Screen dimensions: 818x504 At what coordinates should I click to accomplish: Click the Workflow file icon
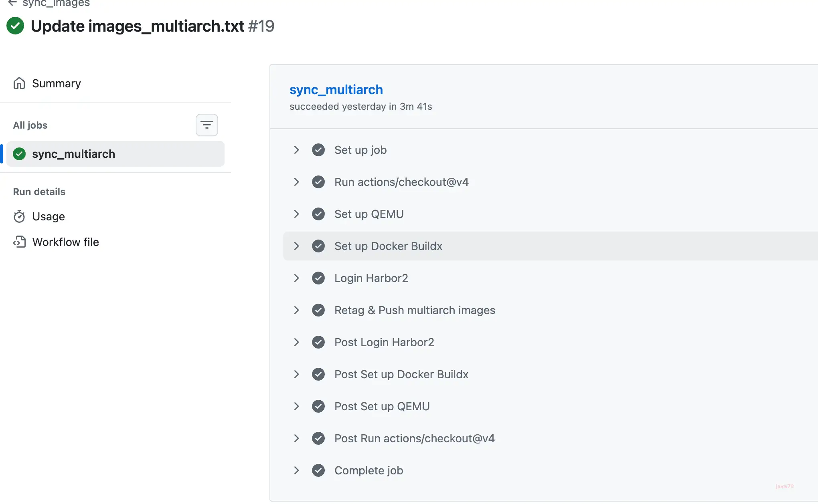(x=20, y=242)
